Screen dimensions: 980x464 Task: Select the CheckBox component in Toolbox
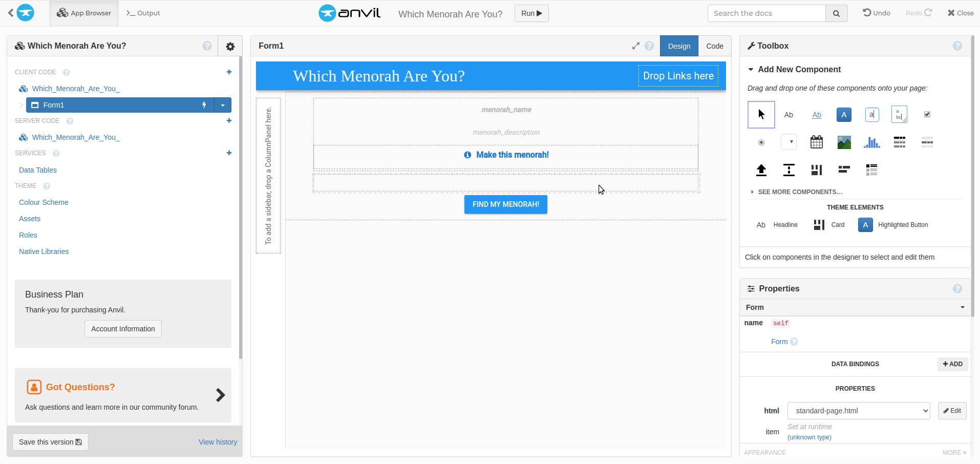point(927,115)
